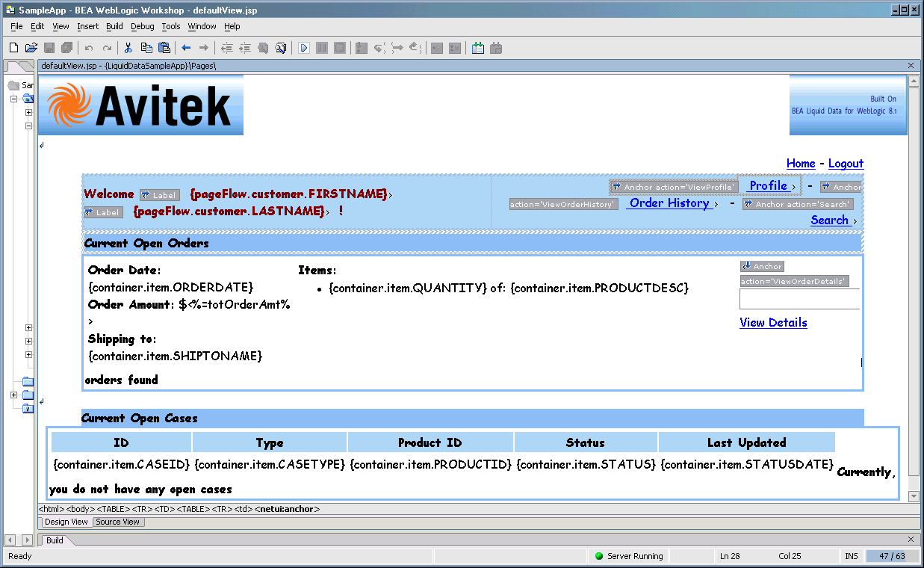Click the Home link
The height and width of the screenshot is (568, 924).
[801, 164]
